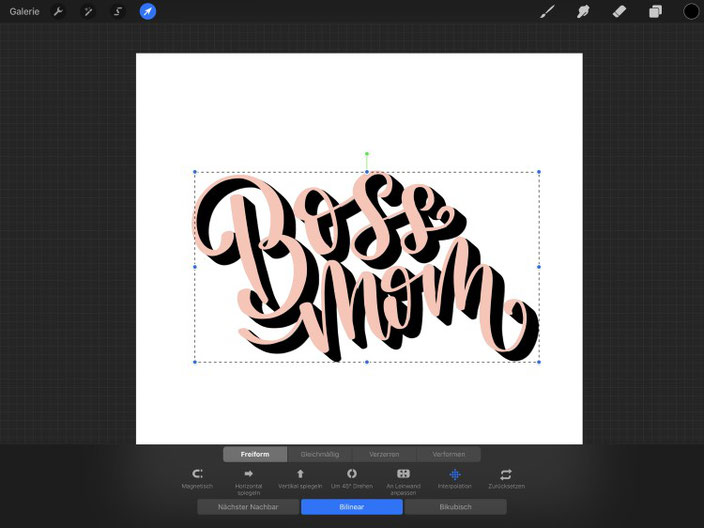Click the bottom-right transform handle

pyautogui.click(x=539, y=362)
